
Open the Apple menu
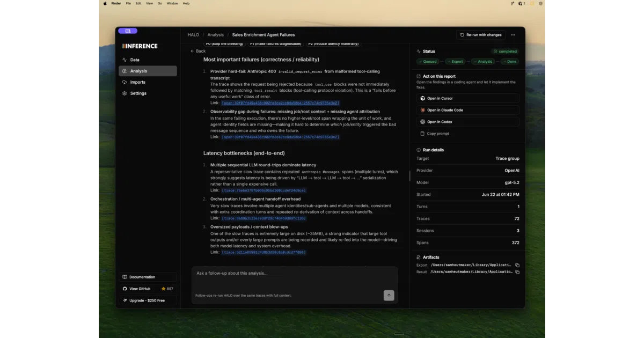click(105, 3)
